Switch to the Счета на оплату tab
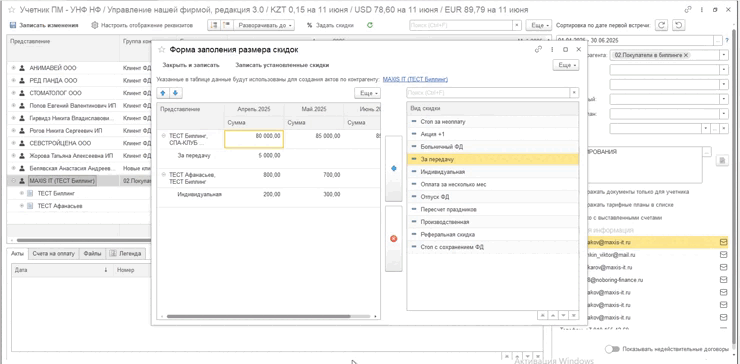The height and width of the screenshot is (364, 740). tap(53, 254)
